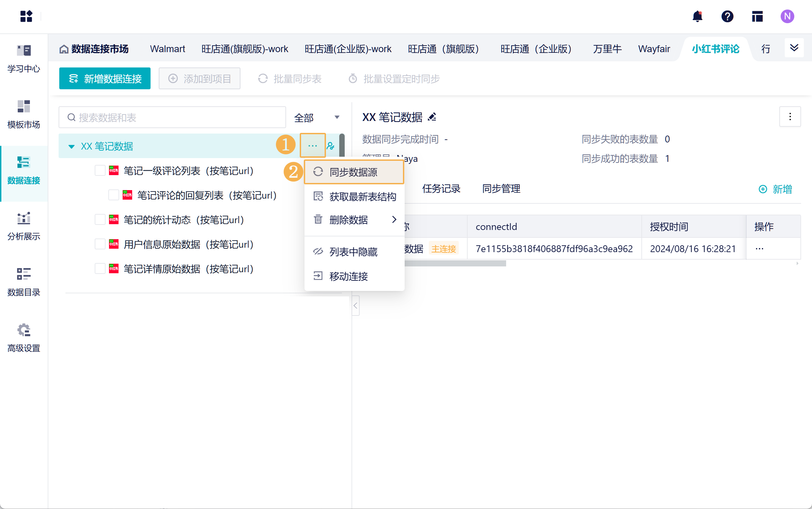Expand the tab overflow chevron at top right

pyautogui.click(x=794, y=48)
